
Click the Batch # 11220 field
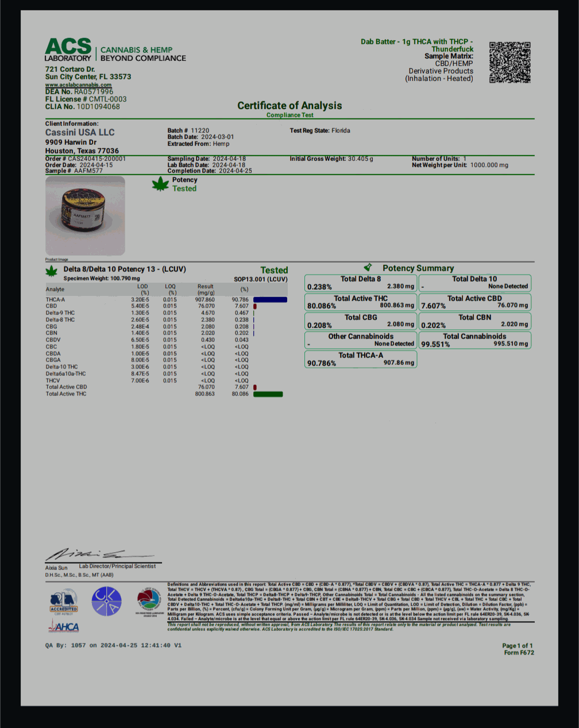coord(188,131)
